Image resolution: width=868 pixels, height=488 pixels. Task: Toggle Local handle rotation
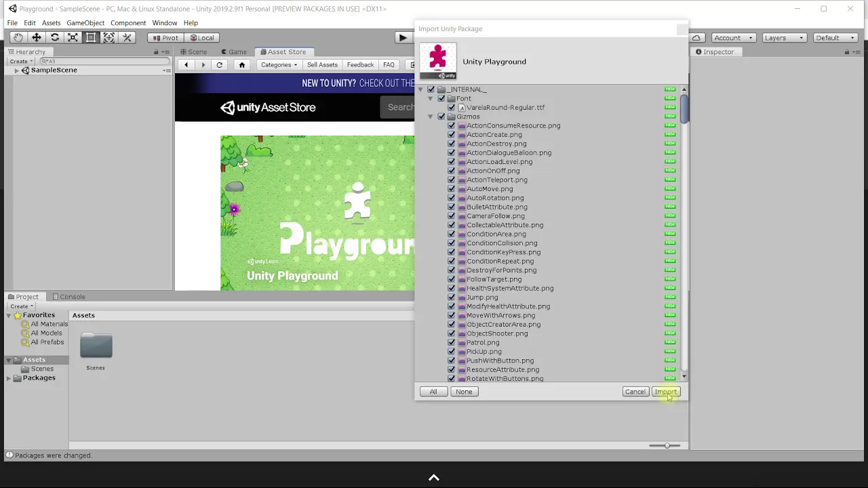tap(201, 38)
